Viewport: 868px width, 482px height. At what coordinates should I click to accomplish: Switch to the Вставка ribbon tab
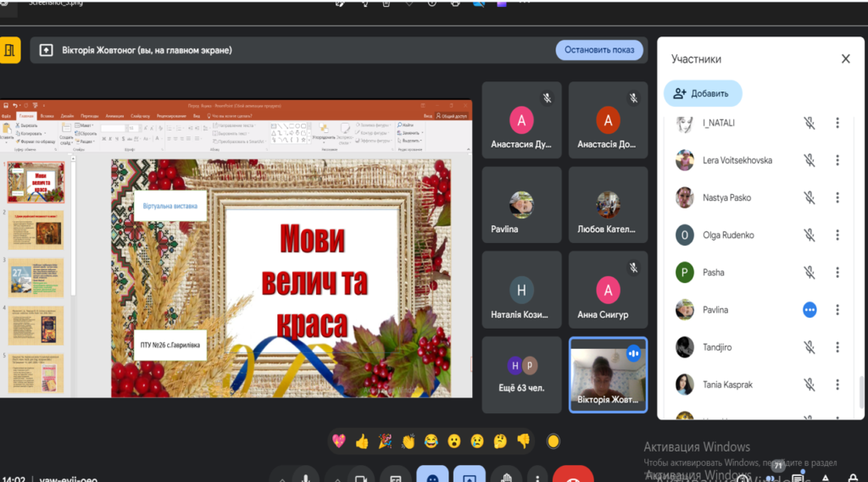[x=47, y=115]
